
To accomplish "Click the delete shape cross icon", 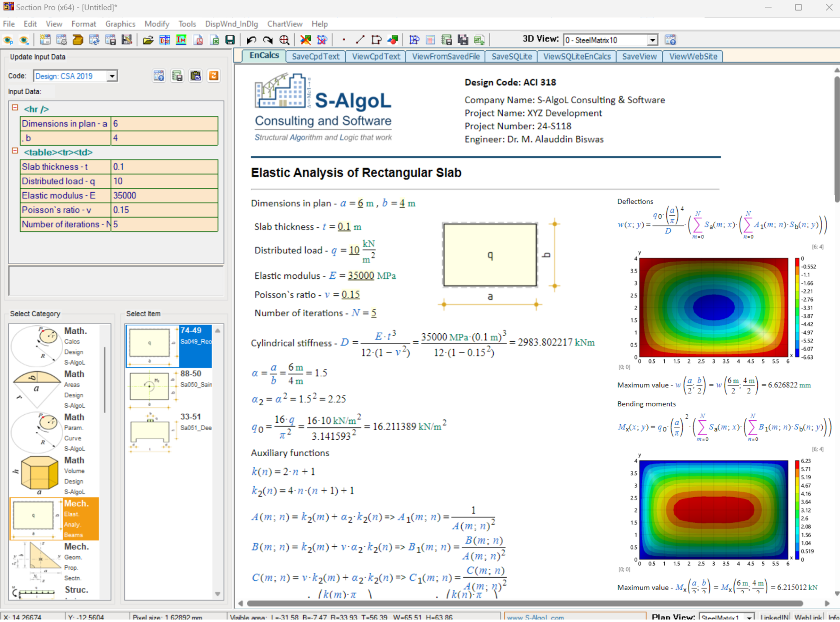I will pyautogui.click(x=305, y=40).
